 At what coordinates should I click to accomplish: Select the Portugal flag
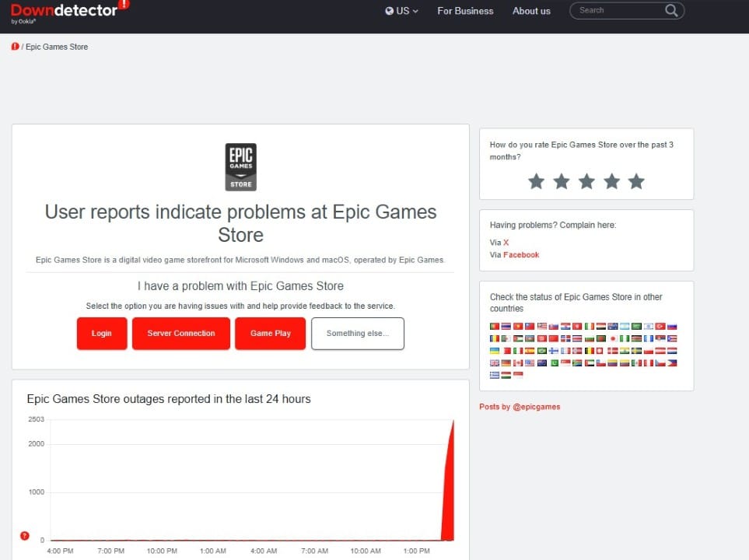click(495, 327)
